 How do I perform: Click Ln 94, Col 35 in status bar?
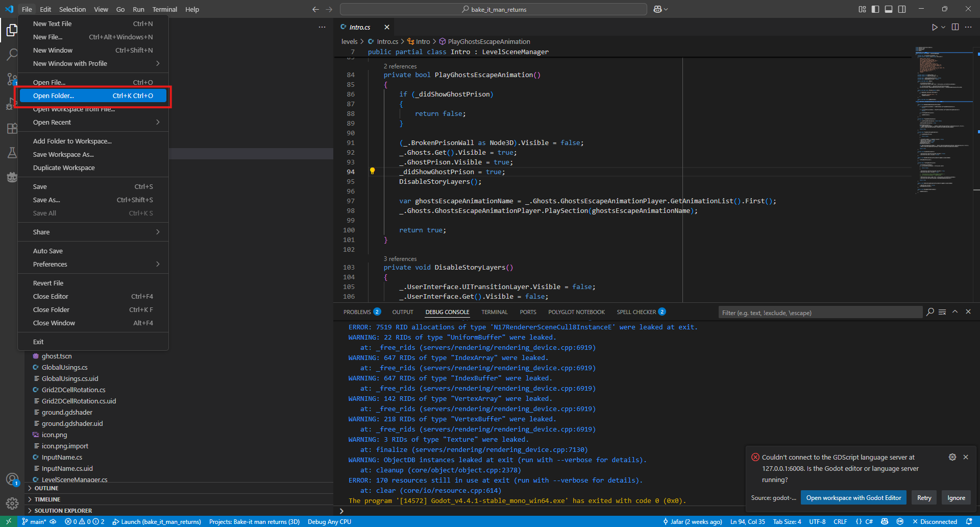pyautogui.click(x=747, y=521)
